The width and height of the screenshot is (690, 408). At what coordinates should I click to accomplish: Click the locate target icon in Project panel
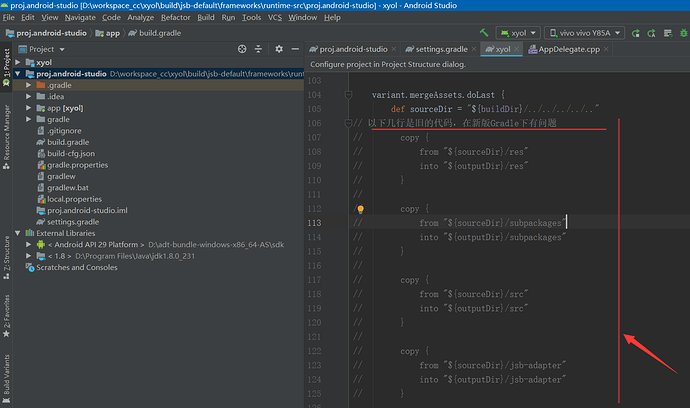pyautogui.click(x=242, y=48)
